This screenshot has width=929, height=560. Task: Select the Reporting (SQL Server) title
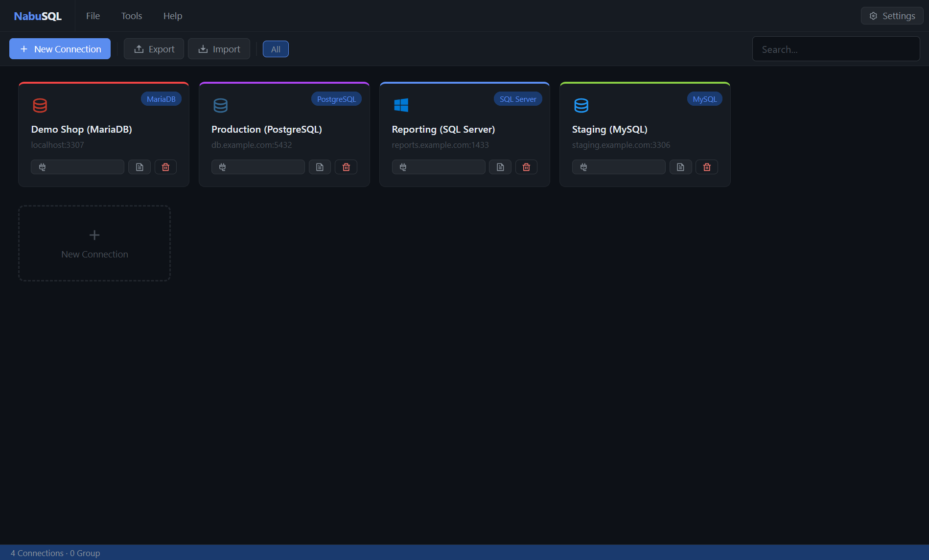click(x=443, y=129)
